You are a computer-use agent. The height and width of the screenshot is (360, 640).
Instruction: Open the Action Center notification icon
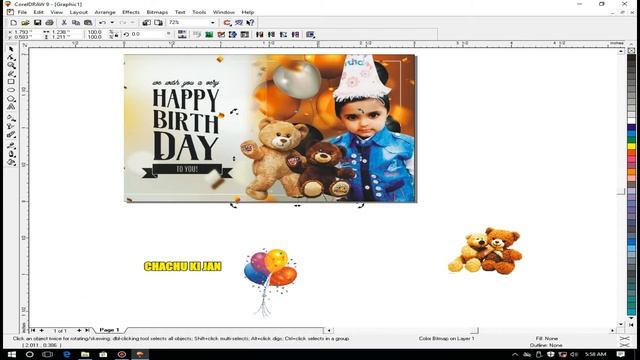point(621,354)
